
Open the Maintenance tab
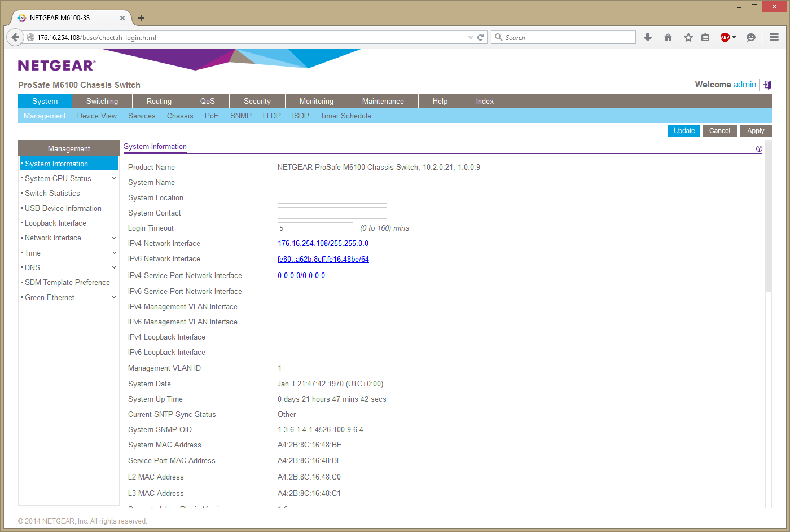click(383, 101)
